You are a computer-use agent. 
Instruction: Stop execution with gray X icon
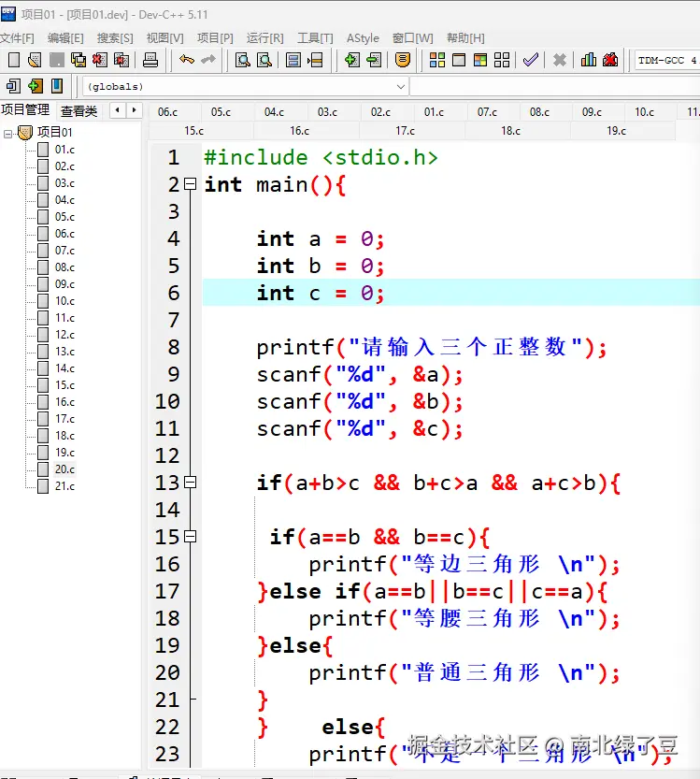pos(560,60)
